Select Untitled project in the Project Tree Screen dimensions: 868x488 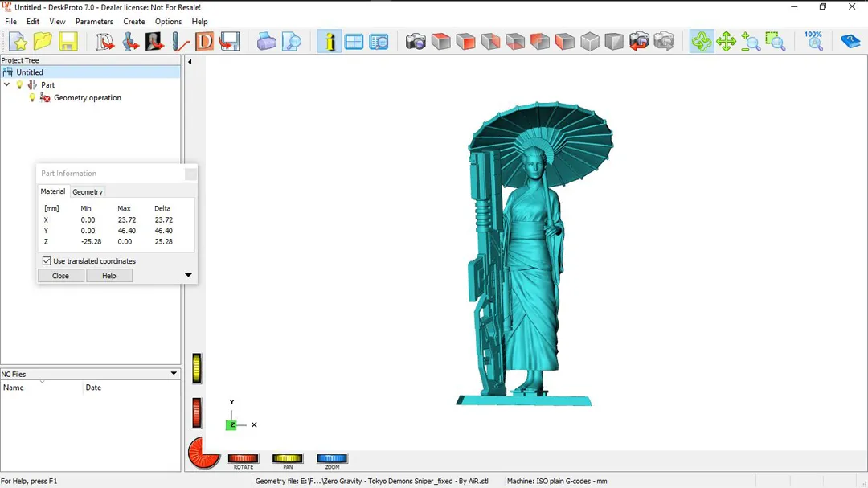[30, 72]
